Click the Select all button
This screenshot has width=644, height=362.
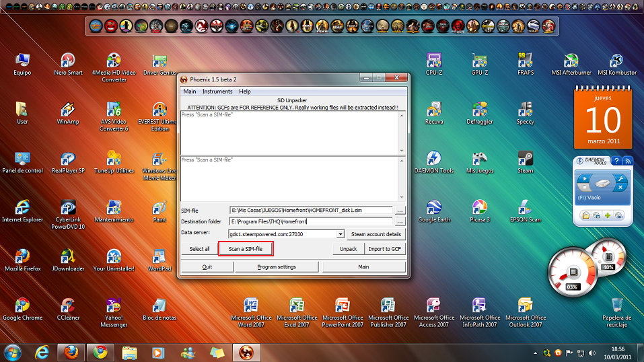(199, 248)
